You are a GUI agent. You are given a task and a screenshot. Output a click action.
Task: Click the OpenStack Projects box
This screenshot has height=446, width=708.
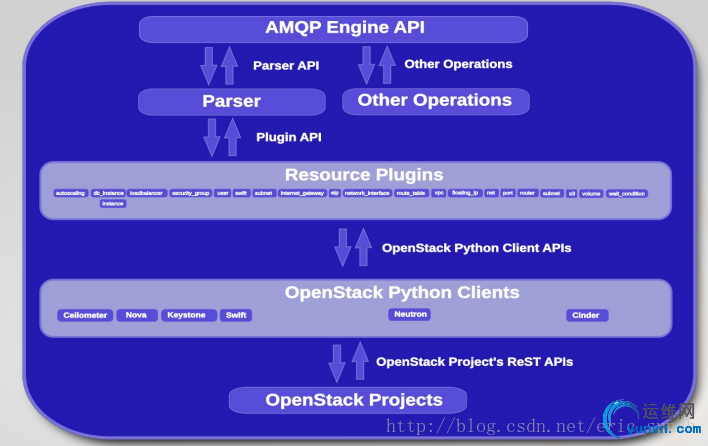click(x=348, y=400)
